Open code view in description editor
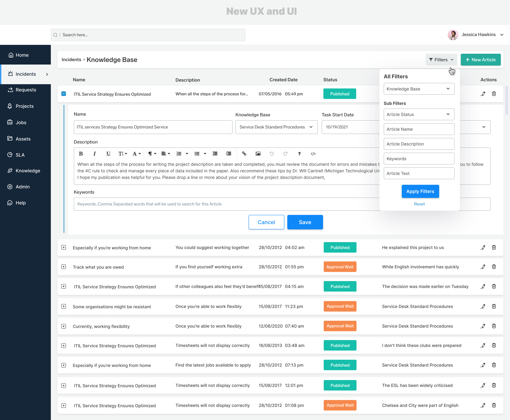510x420 pixels. 313,154
